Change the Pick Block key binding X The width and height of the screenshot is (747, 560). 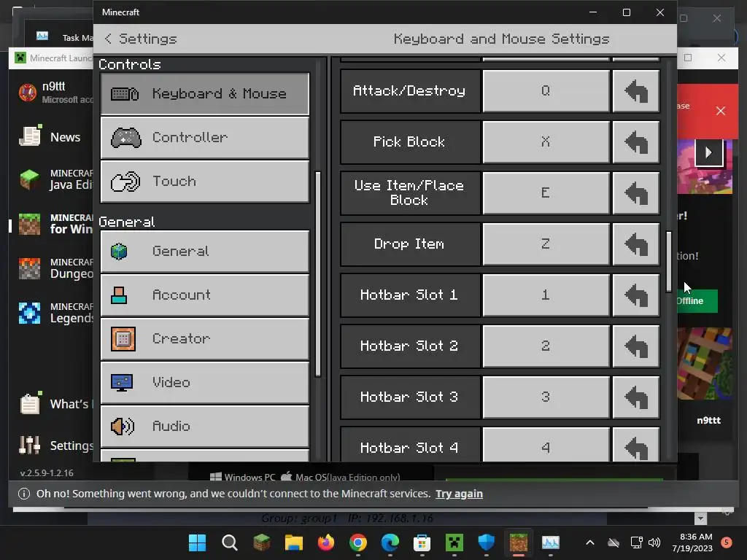coord(546,142)
